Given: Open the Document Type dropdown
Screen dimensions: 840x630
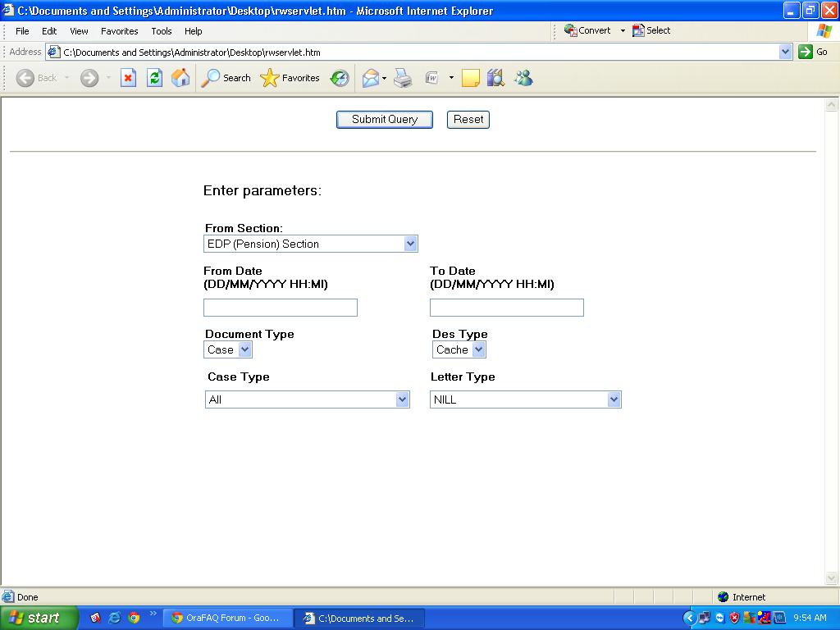Looking at the screenshot, I should click(x=244, y=349).
